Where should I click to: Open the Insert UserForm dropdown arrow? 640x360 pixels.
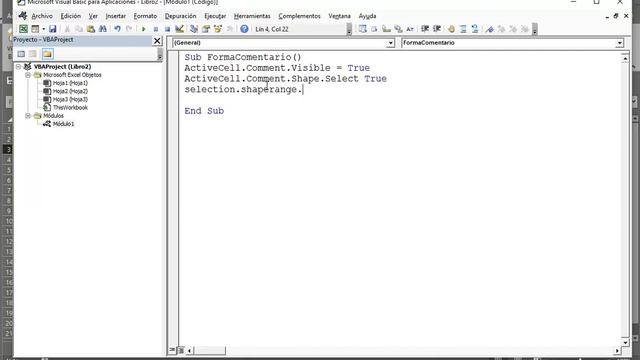point(43,29)
